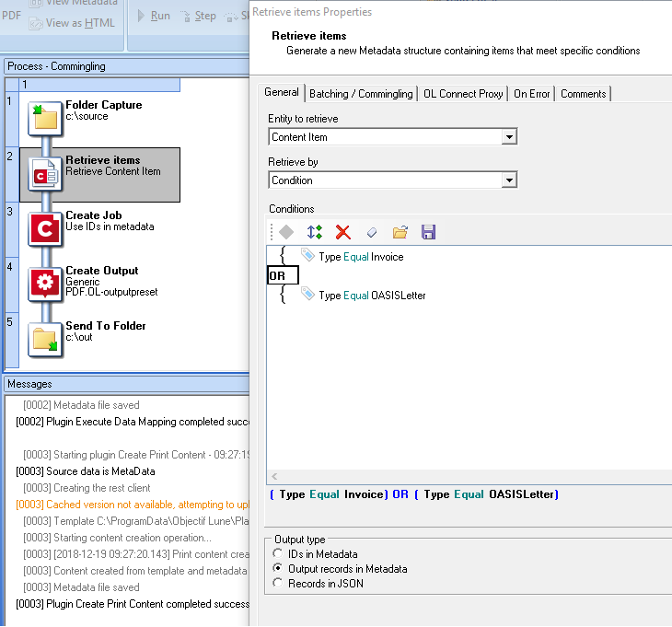Open the On Error tab
Screen dimensions: 672x627
[532, 94]
